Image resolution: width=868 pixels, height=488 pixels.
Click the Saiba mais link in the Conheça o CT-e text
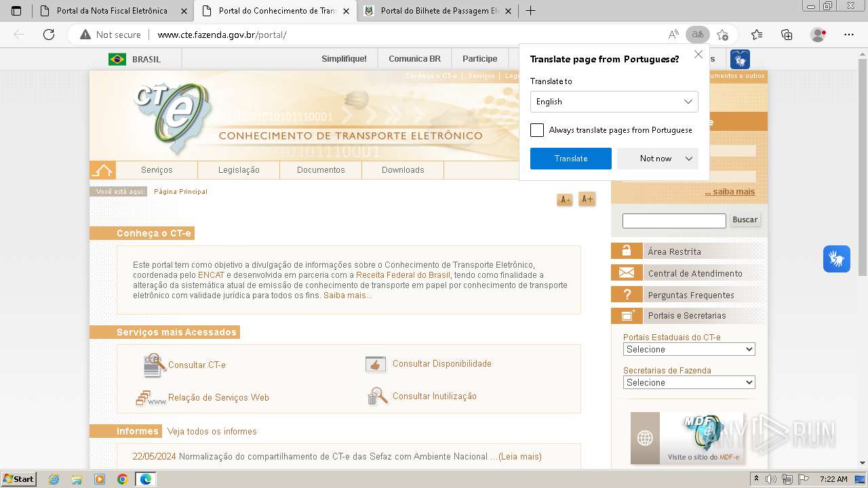click(x=347, y=296)
